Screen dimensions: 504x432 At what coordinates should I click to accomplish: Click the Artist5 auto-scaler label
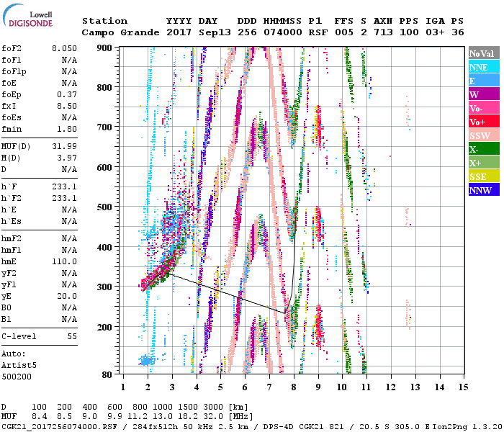point(19,365)
